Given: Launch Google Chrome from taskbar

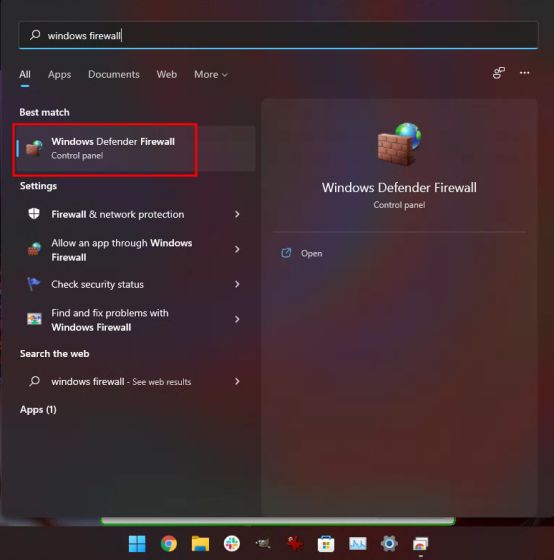Looking at the screenshot, I should click(169, 544).
